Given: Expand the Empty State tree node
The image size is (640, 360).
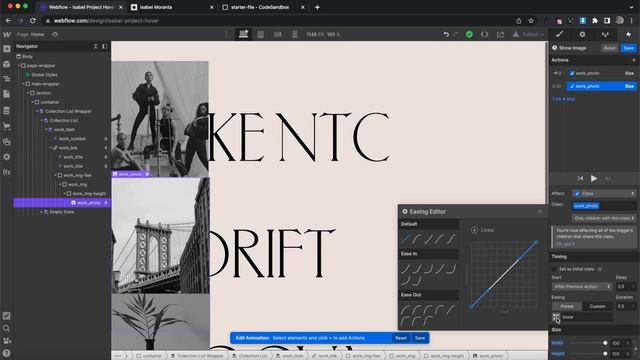Looking at the screenshot, I should [41, 212].
